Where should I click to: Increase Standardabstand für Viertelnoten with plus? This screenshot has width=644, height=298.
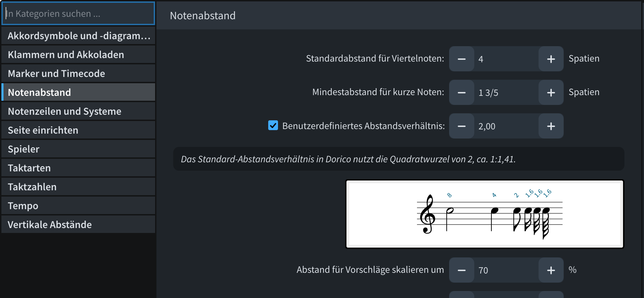click(x=551, y=59)
